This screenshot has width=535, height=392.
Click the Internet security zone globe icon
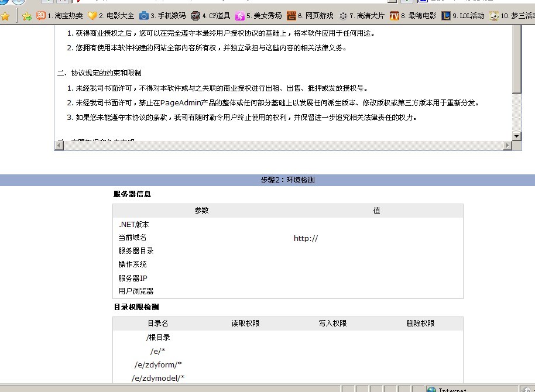point(431,390)
